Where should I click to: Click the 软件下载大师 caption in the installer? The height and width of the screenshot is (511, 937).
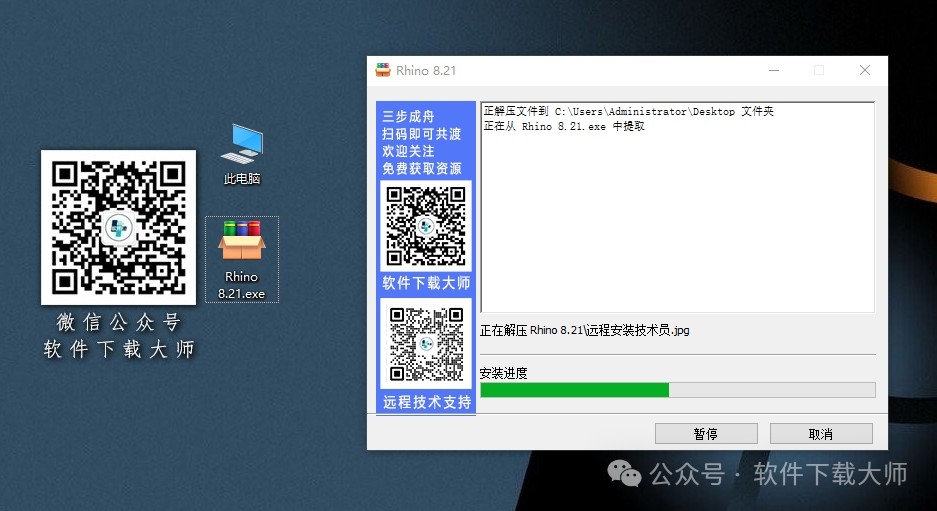pyautogui.click(x=426, y=283)
